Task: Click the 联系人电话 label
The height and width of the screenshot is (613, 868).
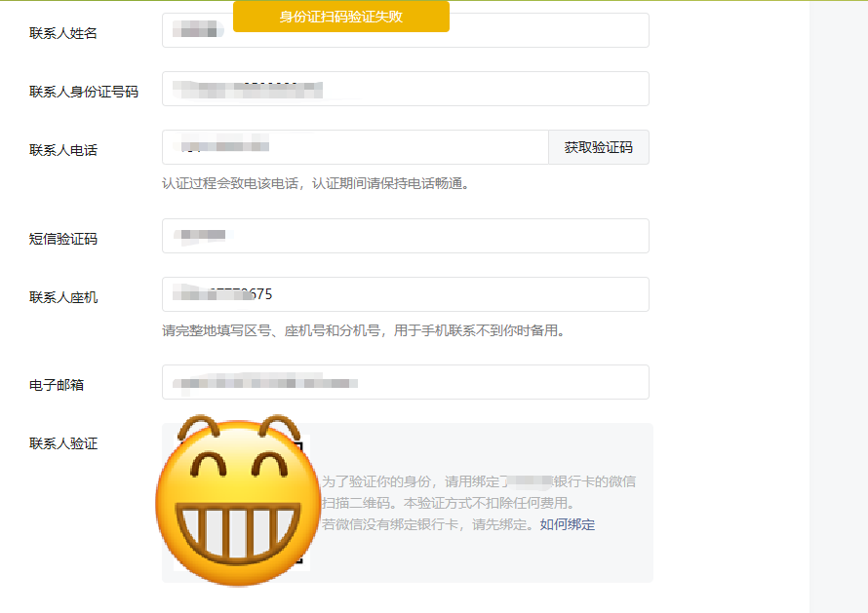Action: point(63,150)
